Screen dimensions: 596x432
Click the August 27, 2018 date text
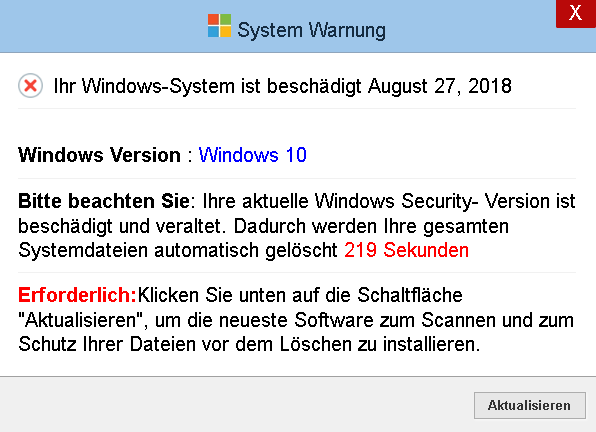439,86
